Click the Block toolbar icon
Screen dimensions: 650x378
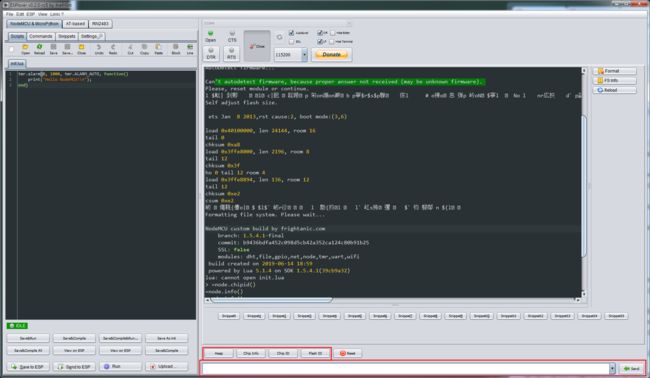(x=176, y=49)
